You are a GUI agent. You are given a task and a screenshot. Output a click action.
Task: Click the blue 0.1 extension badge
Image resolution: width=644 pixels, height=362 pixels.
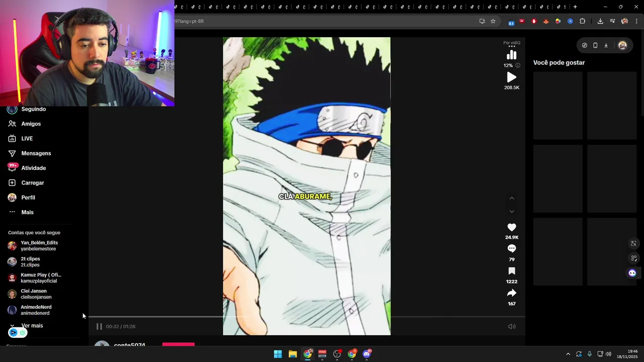[511, 23]
